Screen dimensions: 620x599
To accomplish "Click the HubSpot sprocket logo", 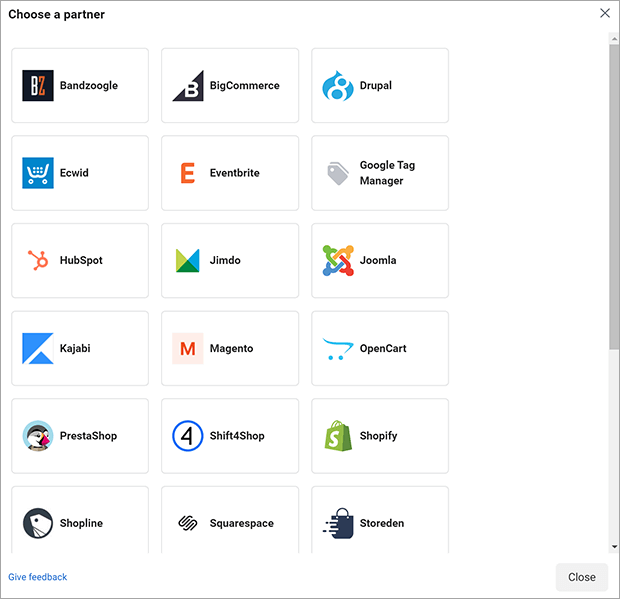I will [38, 260].
